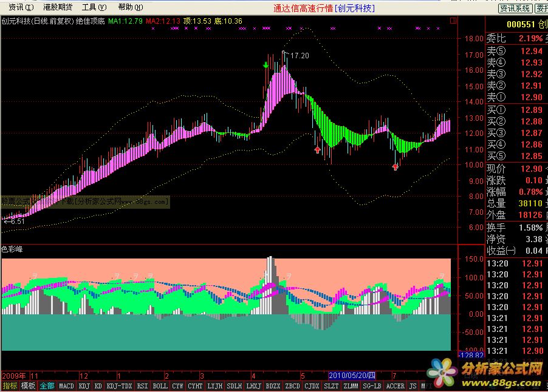Screen dimensions: 548x392
Task: Click the 卖① price 12.90
Action: [x=532, y=97]
